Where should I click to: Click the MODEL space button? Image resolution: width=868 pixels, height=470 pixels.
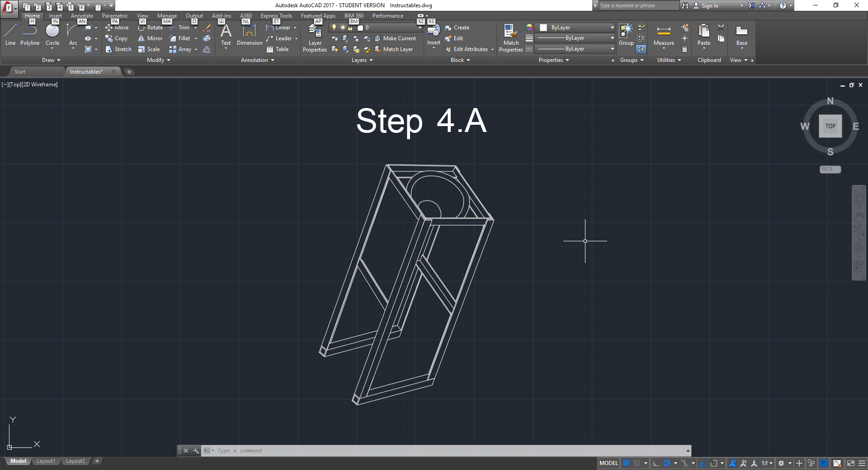click(x=609, y=463)
